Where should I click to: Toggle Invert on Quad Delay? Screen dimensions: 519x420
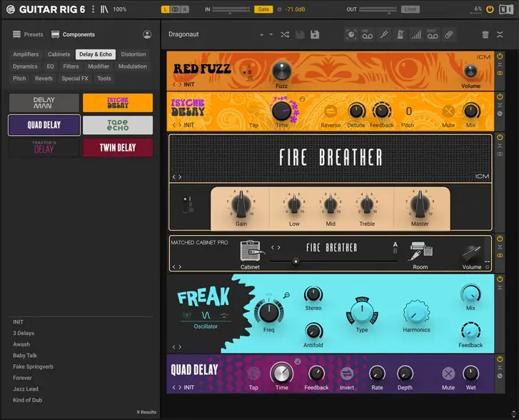pos(347,374)
